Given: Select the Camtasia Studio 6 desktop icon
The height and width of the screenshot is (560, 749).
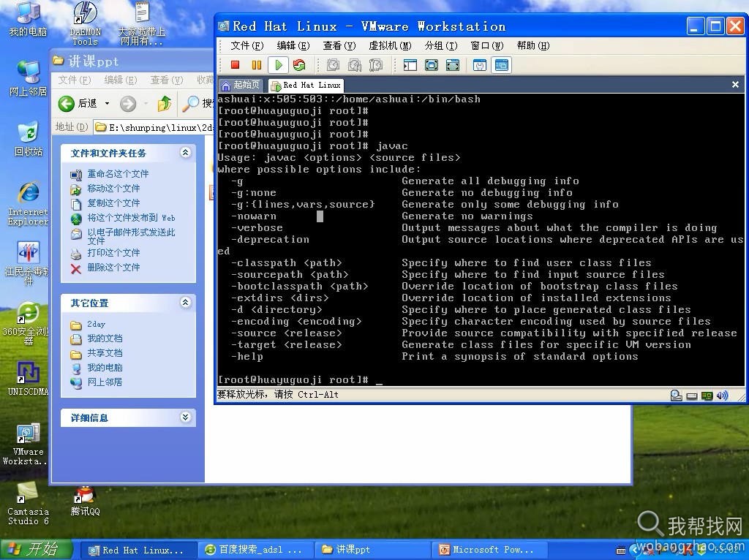Looking at the screenshot, I should 29,503.
